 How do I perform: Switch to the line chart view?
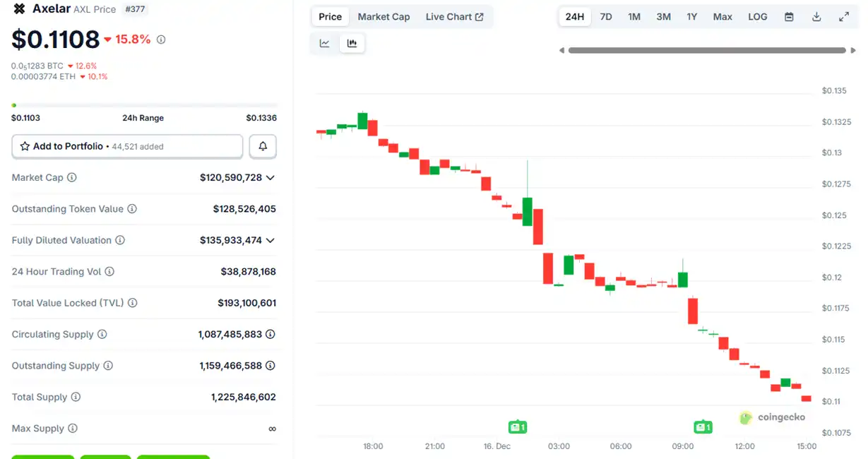[324, 43]
